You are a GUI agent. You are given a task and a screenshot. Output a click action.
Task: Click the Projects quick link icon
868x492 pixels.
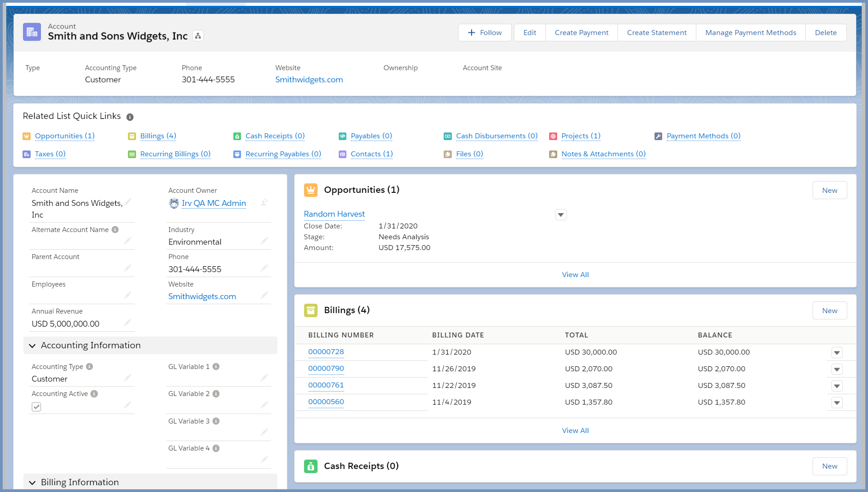coord(553,136)
